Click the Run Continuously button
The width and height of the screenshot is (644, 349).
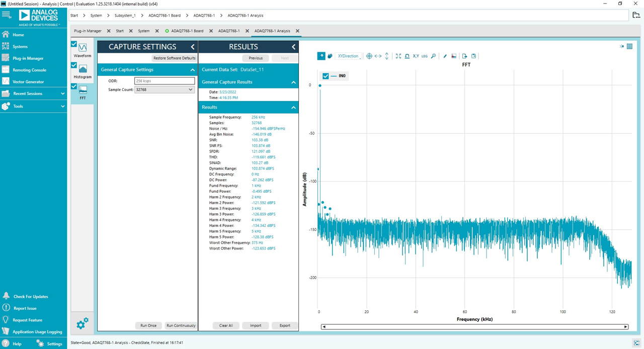(x=181, y=325)
